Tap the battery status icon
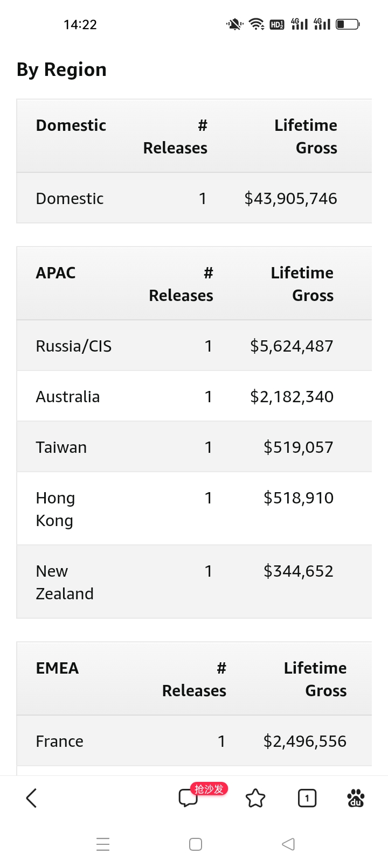Screen dimensions: 388x868 pos(348,24)
